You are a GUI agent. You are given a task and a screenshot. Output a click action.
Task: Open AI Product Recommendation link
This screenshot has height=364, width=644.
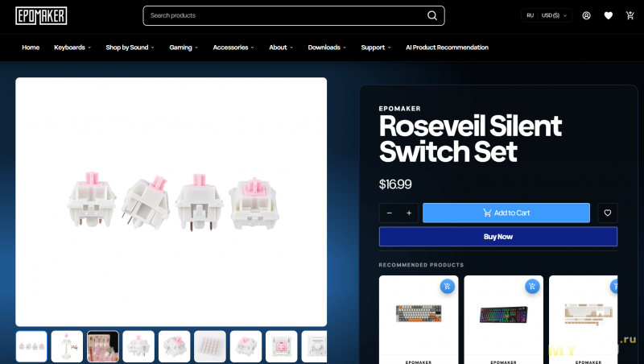pyautogui.click(x=447, y=48)
